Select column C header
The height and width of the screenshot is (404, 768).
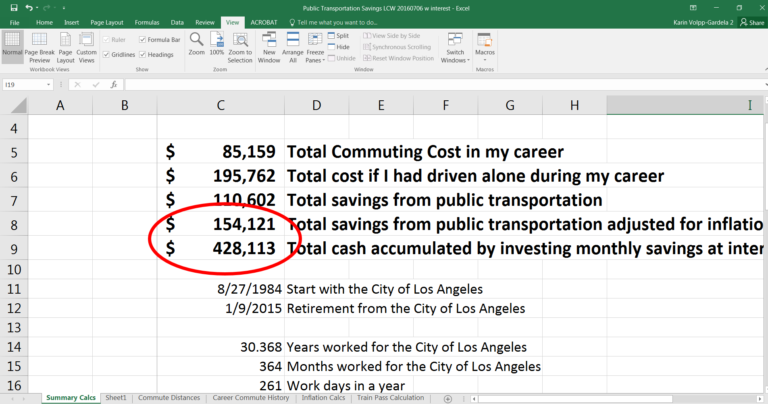[221, 105]
